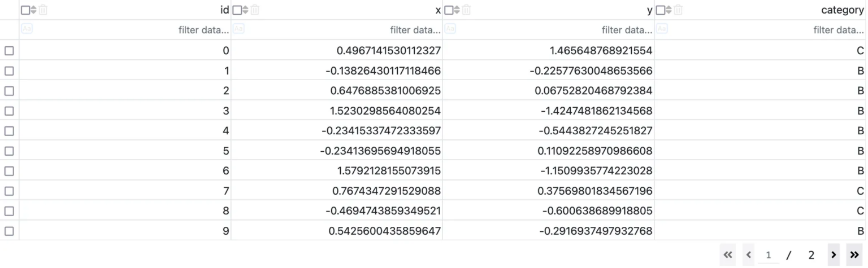Go to the previous page

click(x=749, y=255)
